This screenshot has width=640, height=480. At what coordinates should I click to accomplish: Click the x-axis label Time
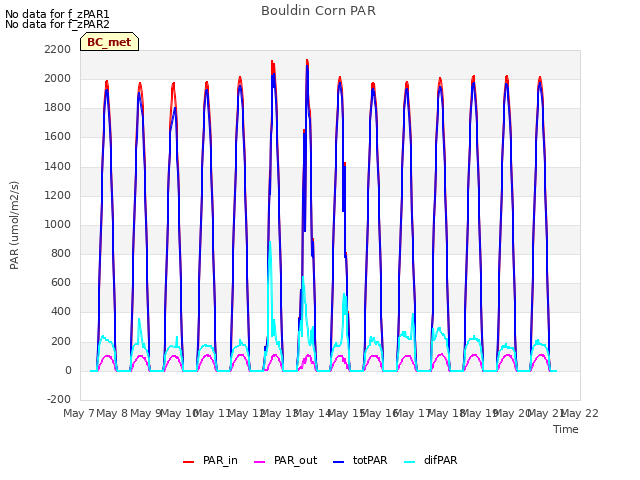[x=566, y=429]
